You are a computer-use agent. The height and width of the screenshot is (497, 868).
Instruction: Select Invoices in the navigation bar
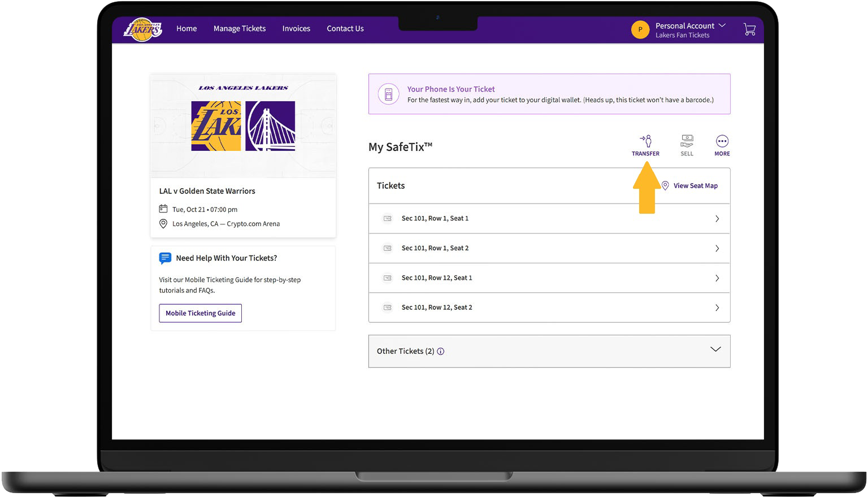[296, 29]
